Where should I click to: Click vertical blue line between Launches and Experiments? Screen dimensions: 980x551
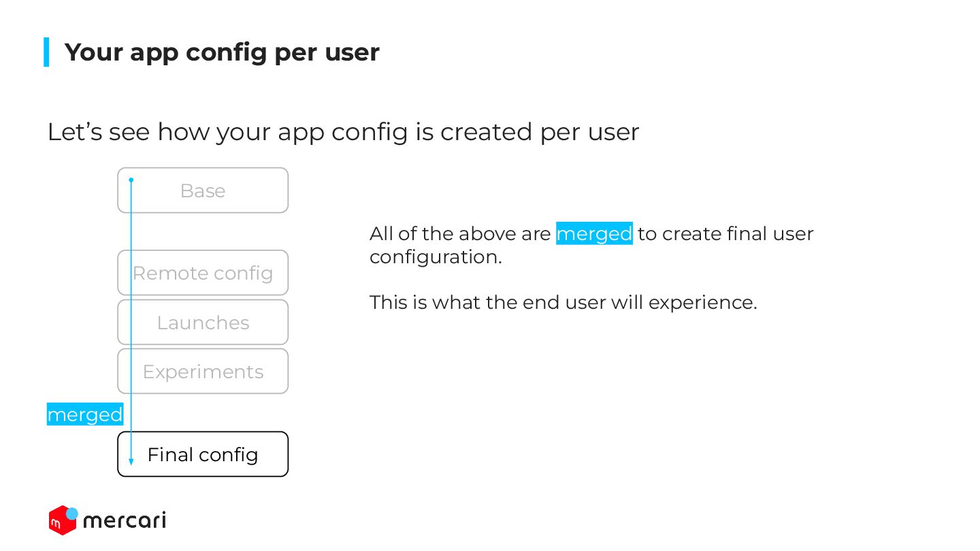pyautogui.click(x=131, y=347)
